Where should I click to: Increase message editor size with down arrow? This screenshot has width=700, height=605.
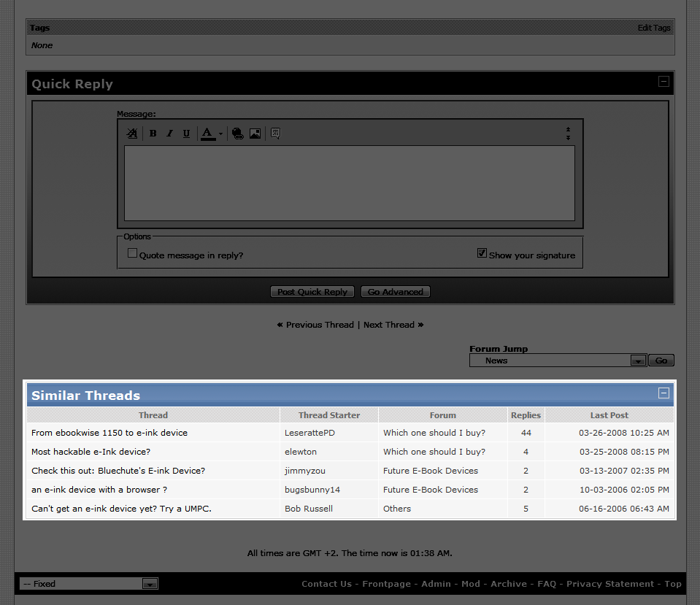[x=569, y=137]
